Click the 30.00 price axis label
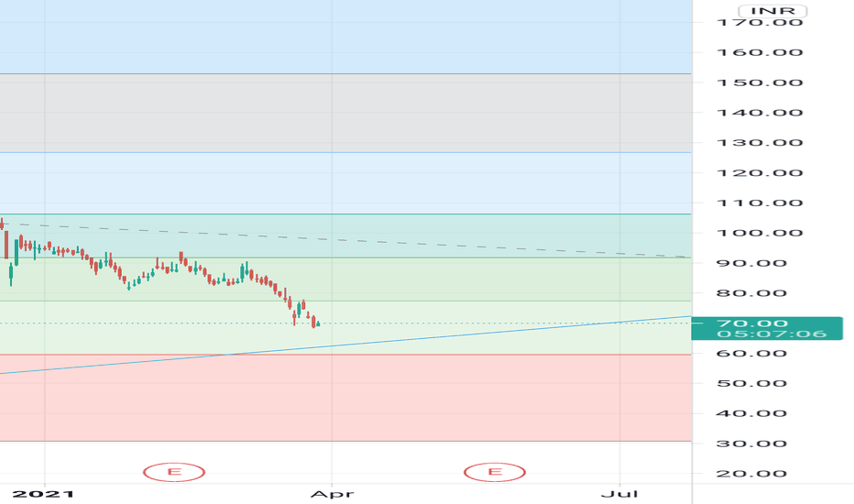Viewport: 854px width, 504px height. click(x=751, y=444)
